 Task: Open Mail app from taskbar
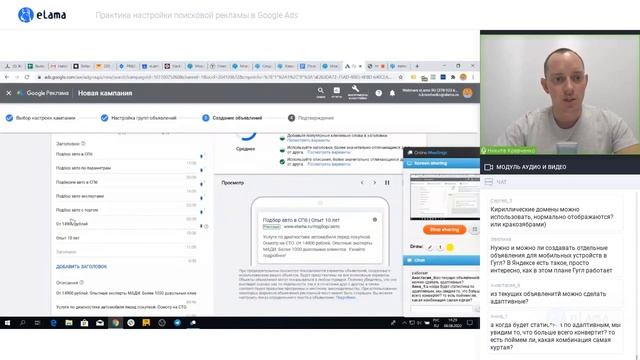click(100, 323)
